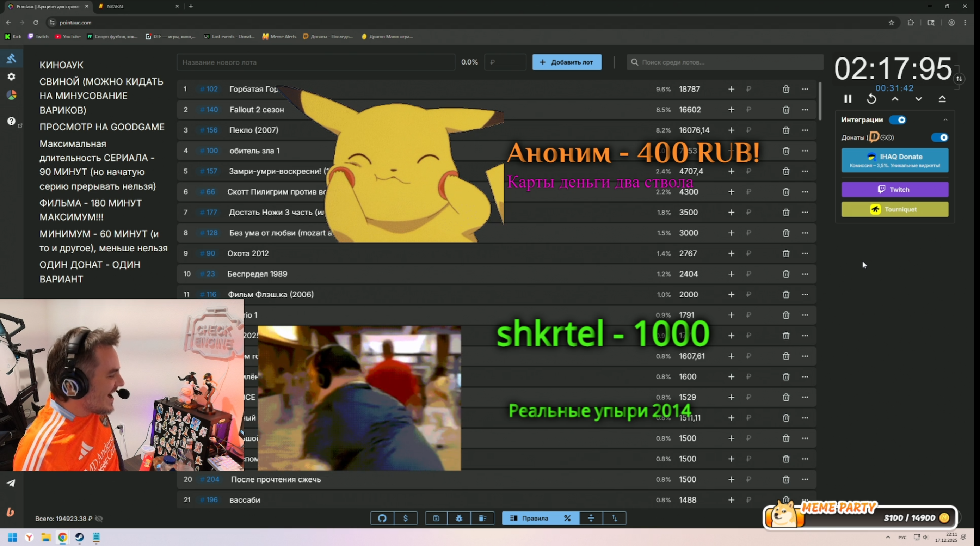Open the settings gear in left sidebar

pyautogui.click(x=11, y=77)
